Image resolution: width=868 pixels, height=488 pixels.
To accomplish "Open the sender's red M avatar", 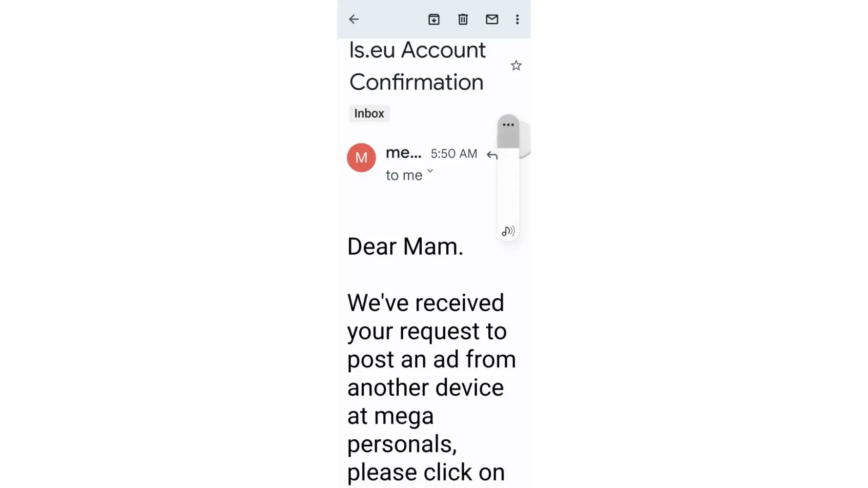I will click(361, 158).
